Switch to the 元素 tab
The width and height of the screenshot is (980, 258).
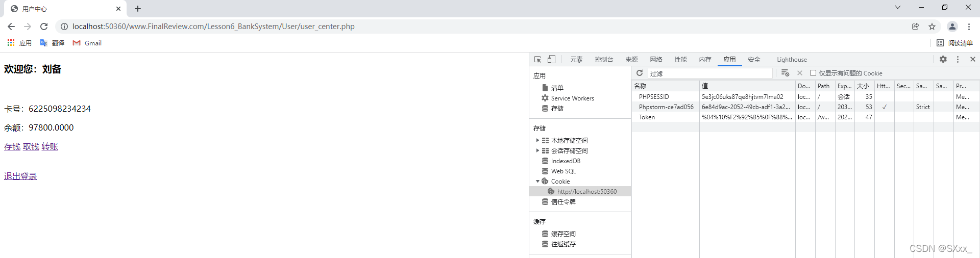click(x=576, y=60)
